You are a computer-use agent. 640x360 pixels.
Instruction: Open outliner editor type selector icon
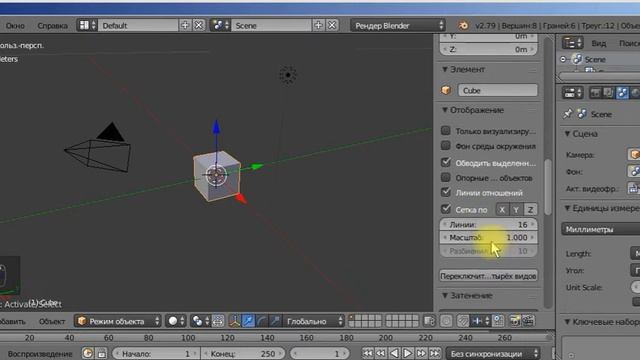pos(572,42)
